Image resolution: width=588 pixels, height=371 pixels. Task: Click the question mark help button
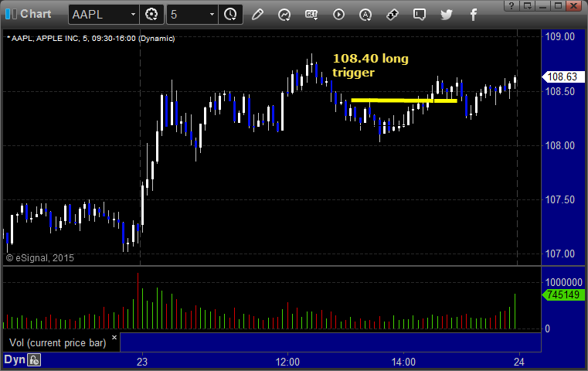tap(512, 5)
